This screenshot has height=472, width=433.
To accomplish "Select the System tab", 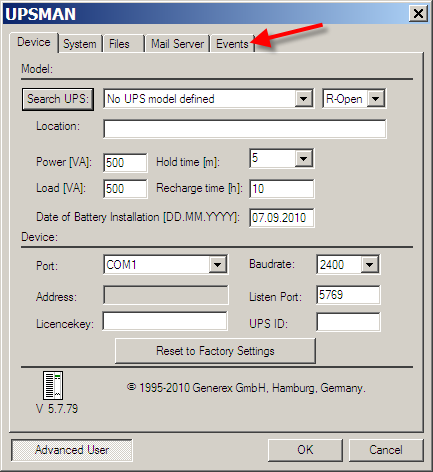I will 80,44.
